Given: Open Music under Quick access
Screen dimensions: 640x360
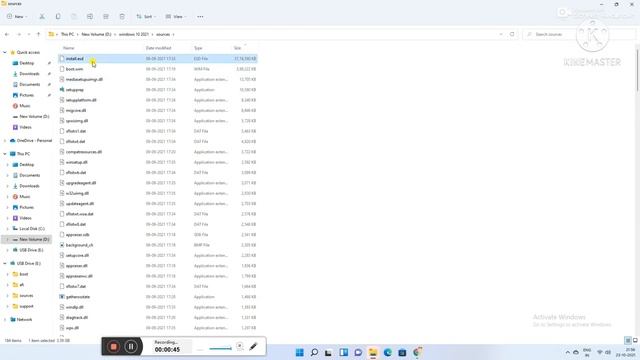Looking at the screenshot, I should (x=24, y=106).
